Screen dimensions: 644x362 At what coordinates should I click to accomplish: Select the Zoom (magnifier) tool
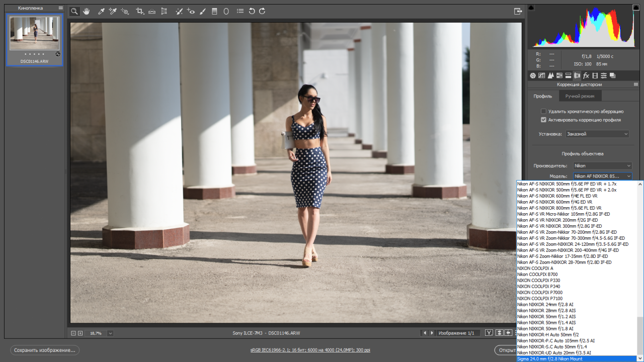tap(74, 11)
